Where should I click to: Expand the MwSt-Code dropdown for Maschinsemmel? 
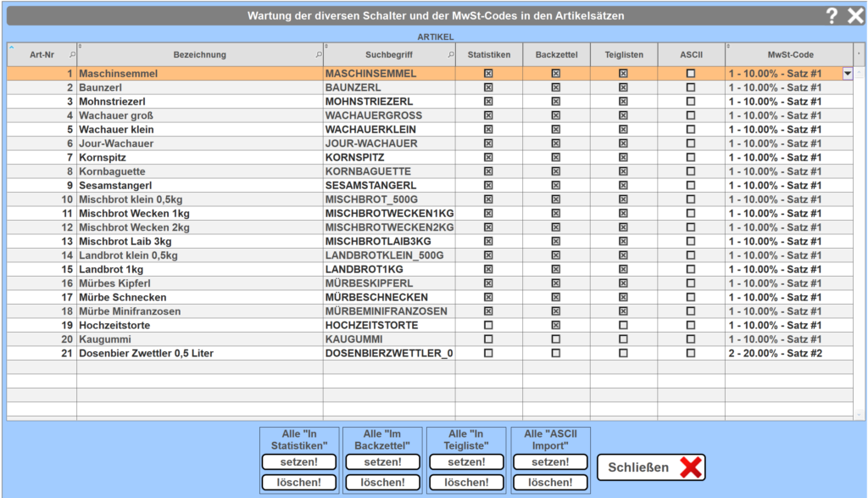click(847, 74)
